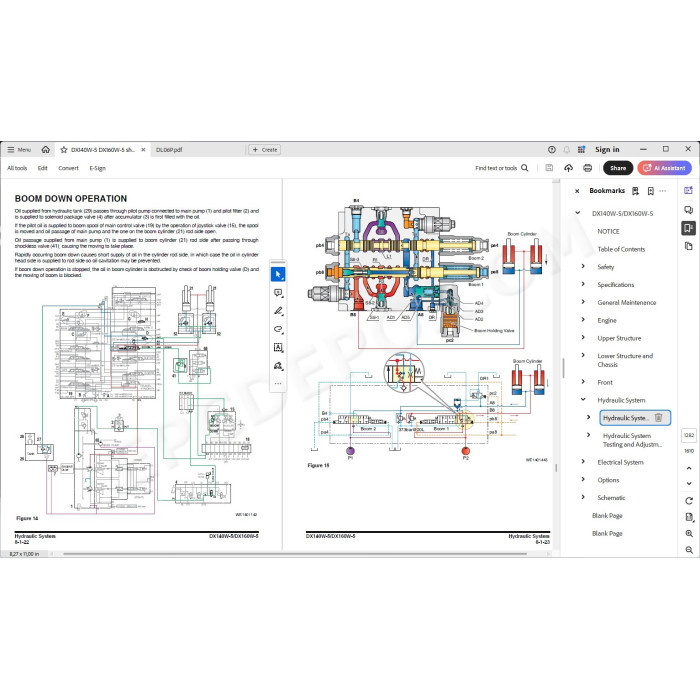Open the notifications bell icon
The image size is (700, 700).
click(x=567, y=150)
